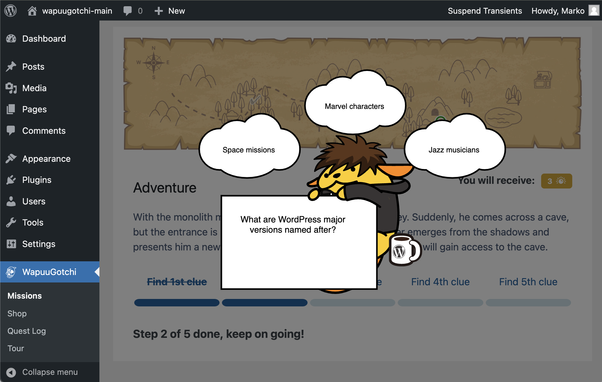Click the Adventure heading
Viewport: 602px width, 382px height.
pyautogui.click(x=165, y=188)
